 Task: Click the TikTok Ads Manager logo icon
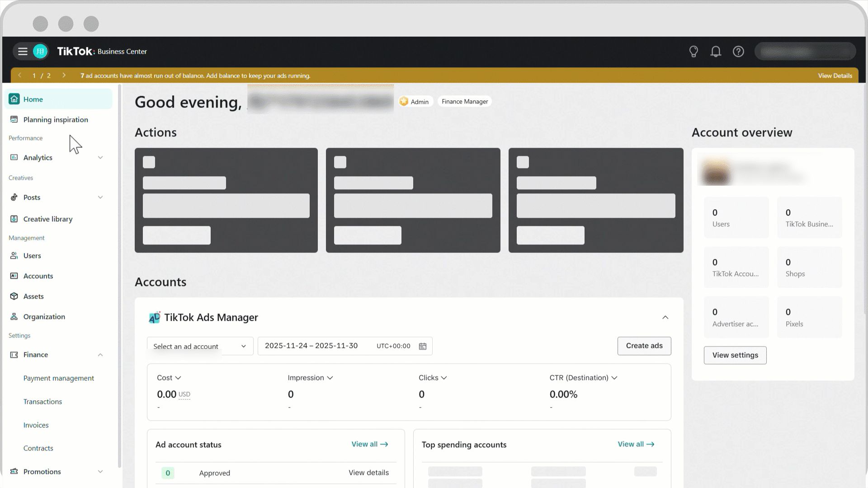(155, 317)
